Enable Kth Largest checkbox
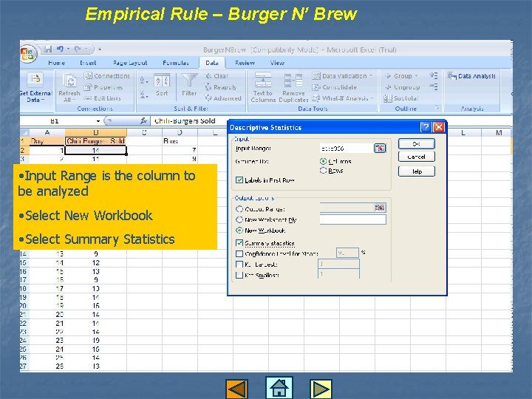Viewport: 532px width, 399px height. pos(239,265)
